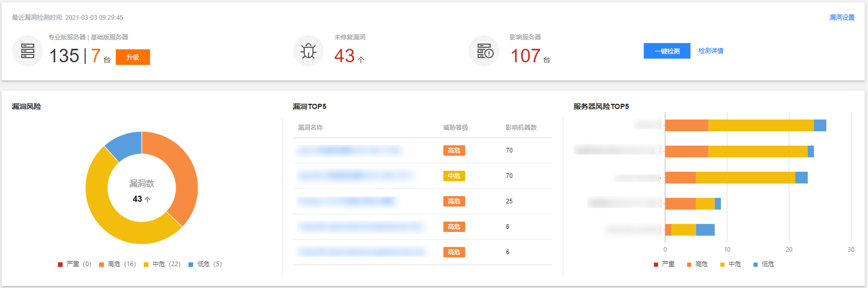Click 影响机器数 column header
The height and width of the screenshot is (288, 868).
(x=521, y=128)
